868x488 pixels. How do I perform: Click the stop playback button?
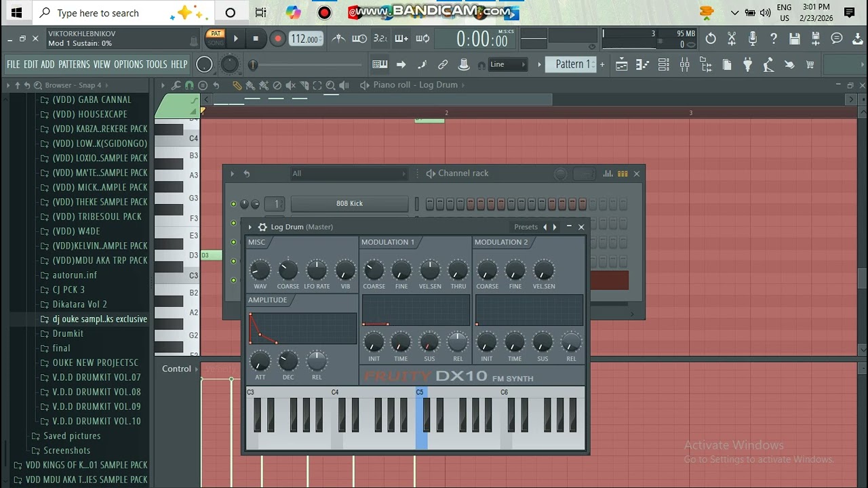tap(256, 39)
